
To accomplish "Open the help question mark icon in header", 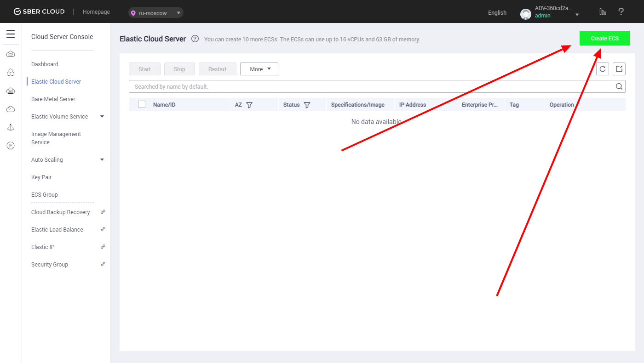I will (x=621, y=12).
